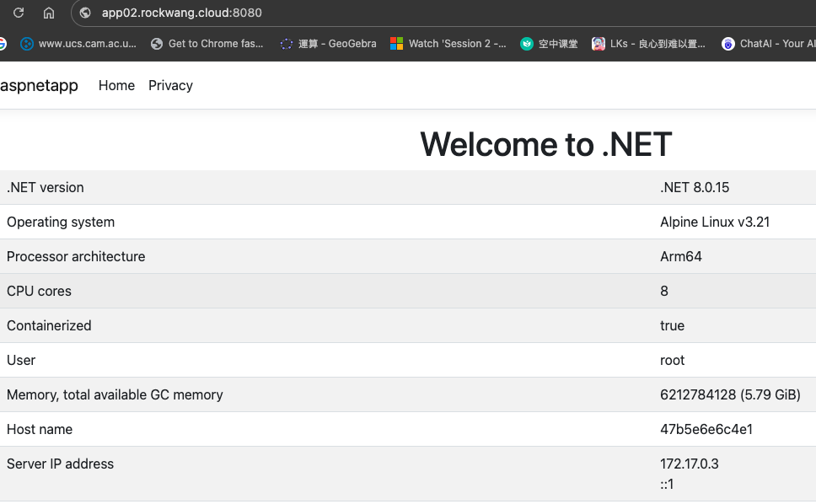Open the ChatAI bookmark

pyautogui.click(x=768, y=44)
